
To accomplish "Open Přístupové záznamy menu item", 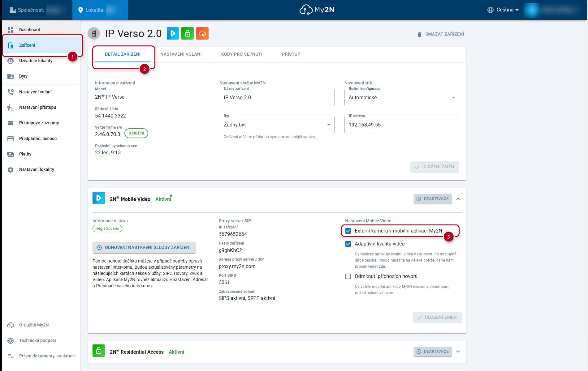I will tap(41, 123).
